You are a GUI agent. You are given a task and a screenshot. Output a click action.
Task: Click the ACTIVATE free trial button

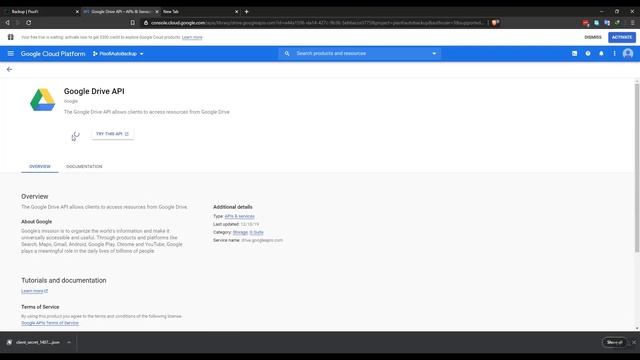[622, 37]
